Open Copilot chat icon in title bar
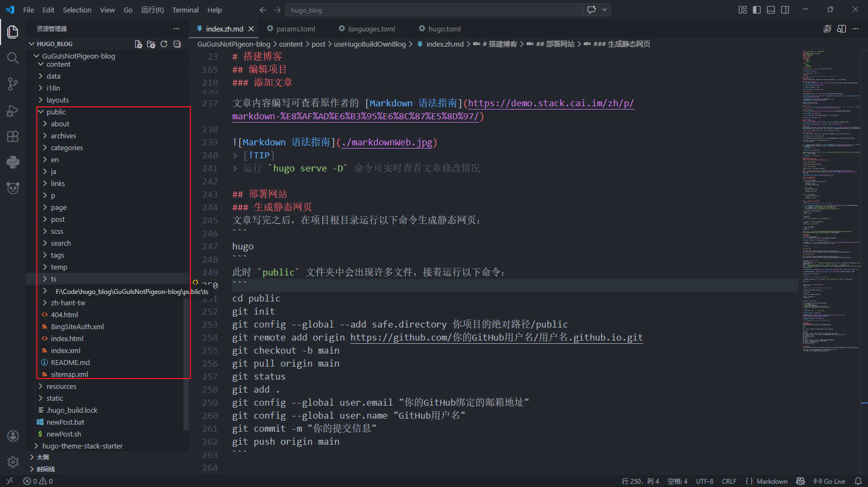This screenshot has height=487, width=868. click(x=592, y=10)
